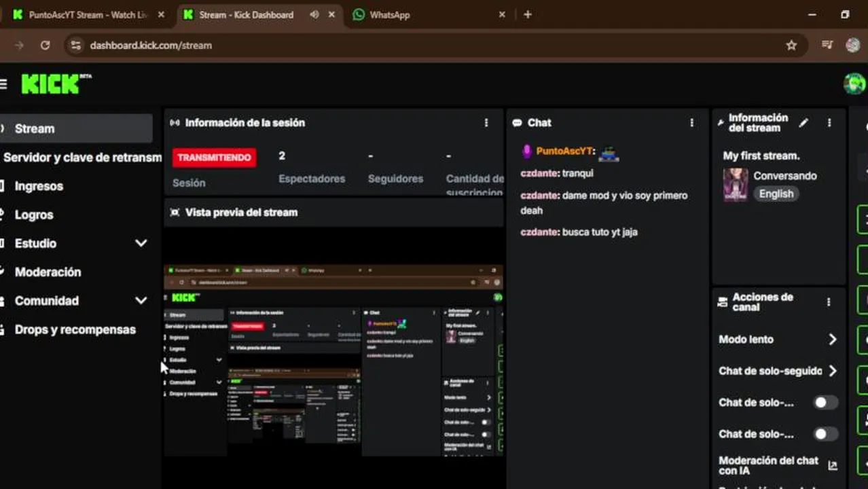Open Servidor y clave de retransmisión

[x=81, y=158]
